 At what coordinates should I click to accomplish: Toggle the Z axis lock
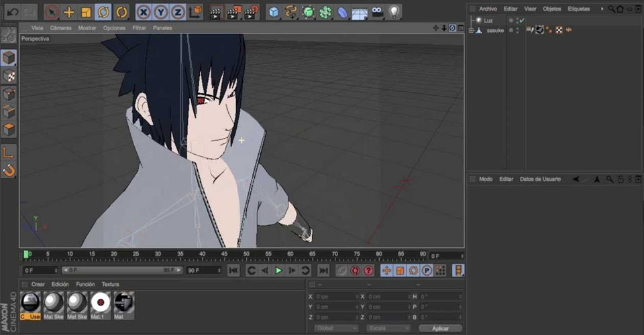pos(178,12)
